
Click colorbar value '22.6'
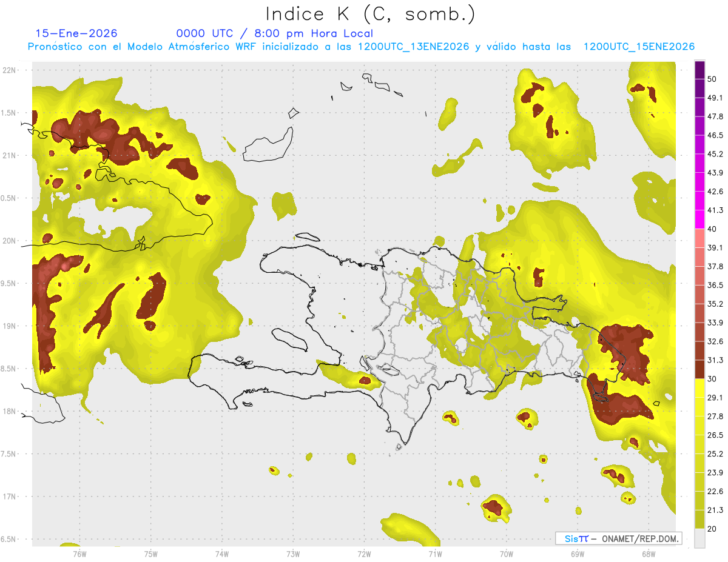coord(715,492)
